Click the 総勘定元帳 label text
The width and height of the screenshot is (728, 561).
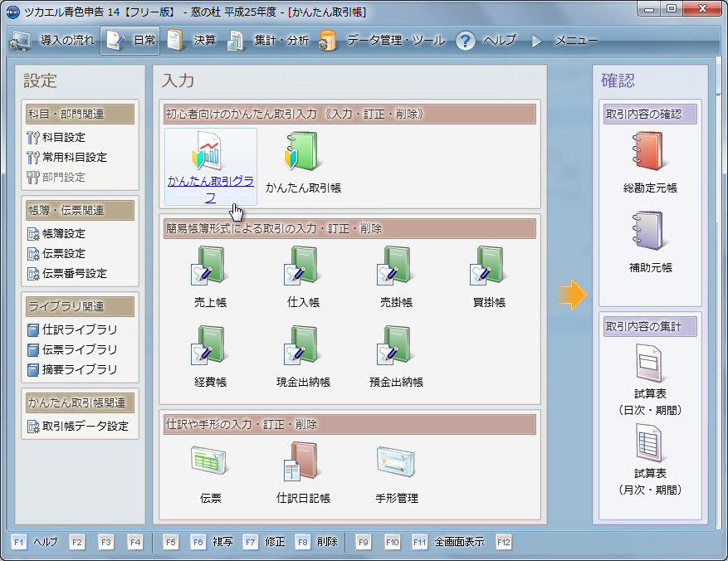(650, 188)
